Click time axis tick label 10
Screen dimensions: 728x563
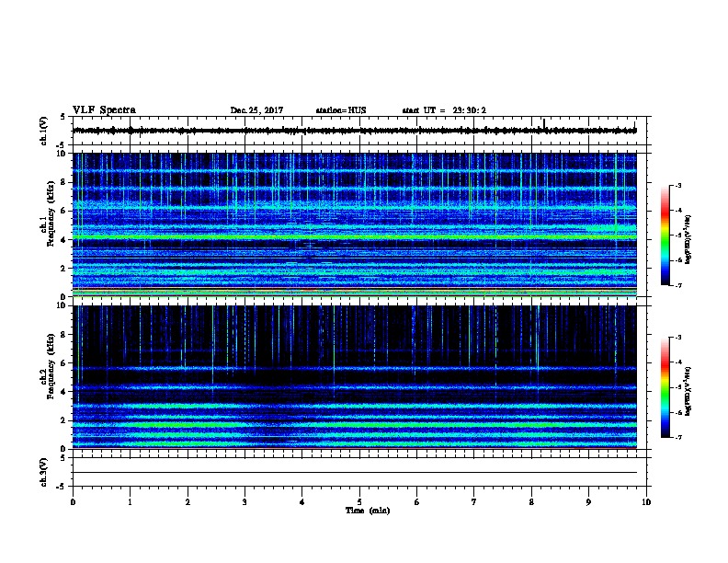(646, 502)
